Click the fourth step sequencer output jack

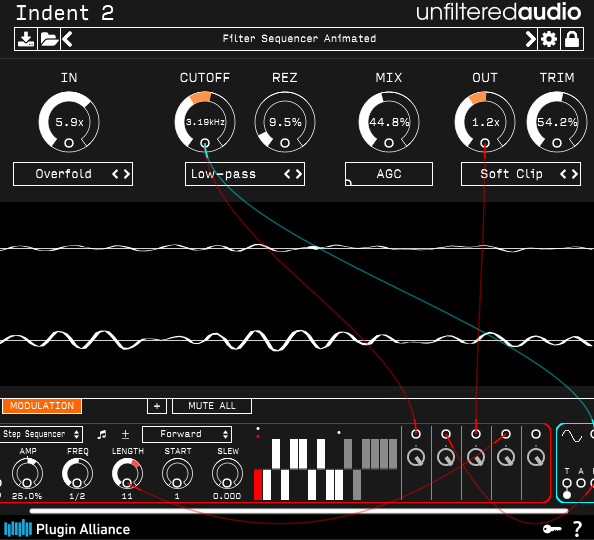(506, 434)
